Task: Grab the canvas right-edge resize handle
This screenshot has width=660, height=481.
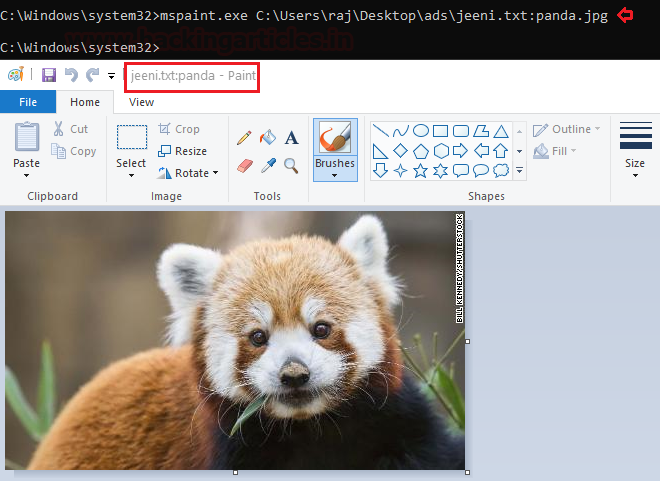Action: click(468, 341)
